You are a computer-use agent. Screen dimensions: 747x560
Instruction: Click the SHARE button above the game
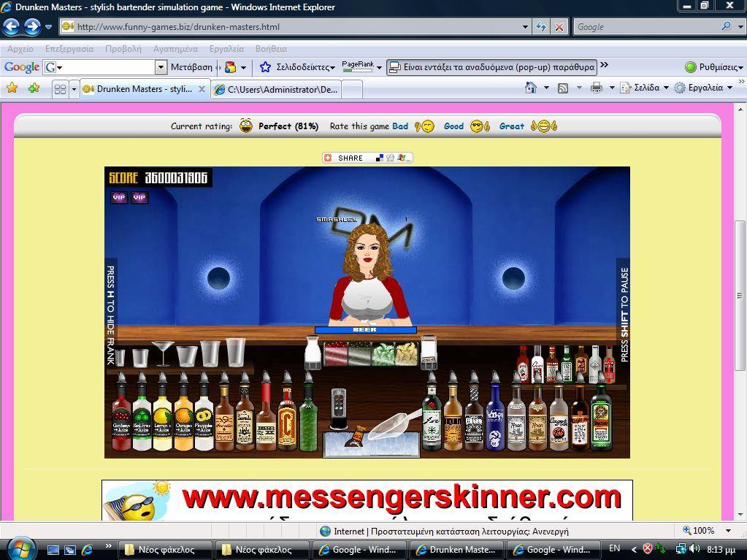[367, 158]
